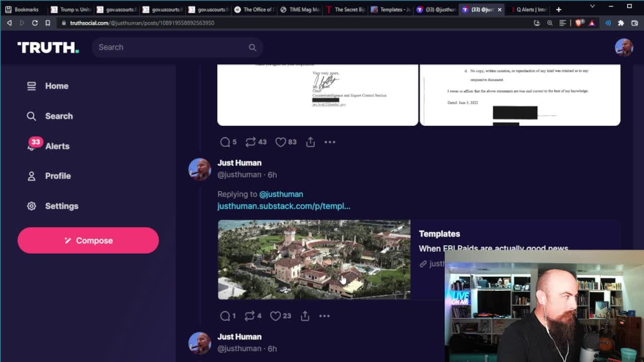
Task: Open the Extensions puzzle icon
Action: [621, 23]
